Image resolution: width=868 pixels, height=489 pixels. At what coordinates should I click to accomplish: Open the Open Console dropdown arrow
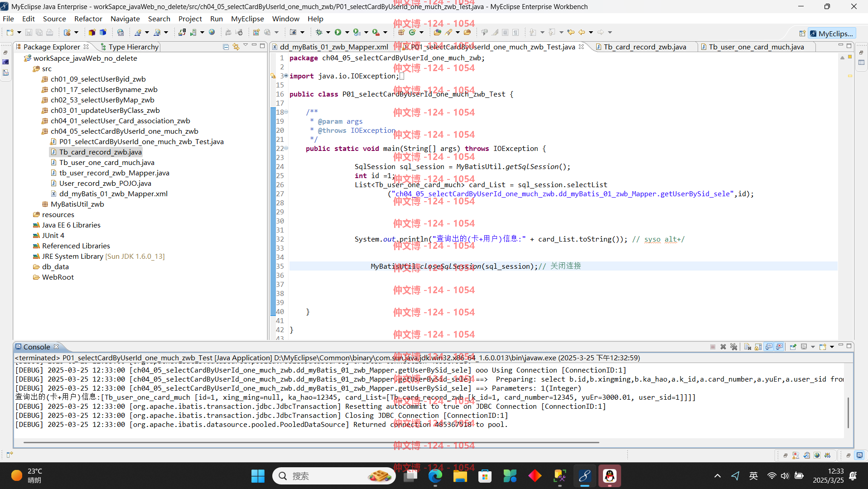point(832,347)
